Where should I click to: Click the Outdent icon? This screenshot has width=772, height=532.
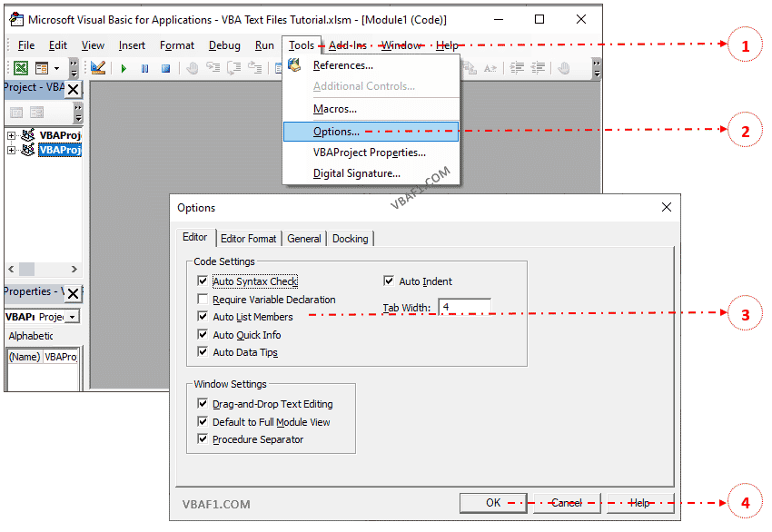point(539,68)
